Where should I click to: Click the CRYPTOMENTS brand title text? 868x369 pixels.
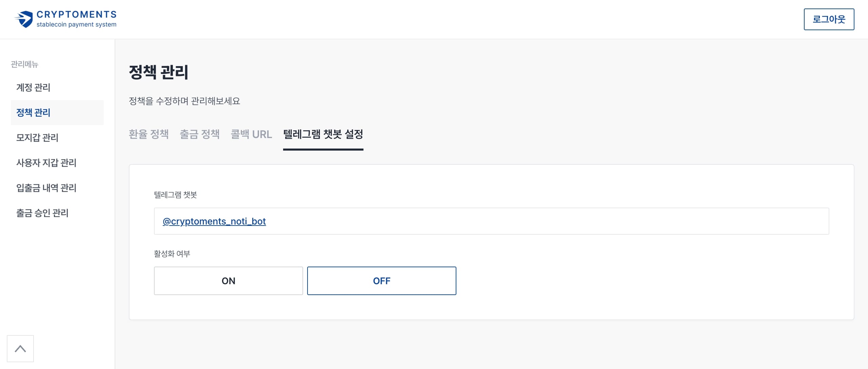coord(77,15)
